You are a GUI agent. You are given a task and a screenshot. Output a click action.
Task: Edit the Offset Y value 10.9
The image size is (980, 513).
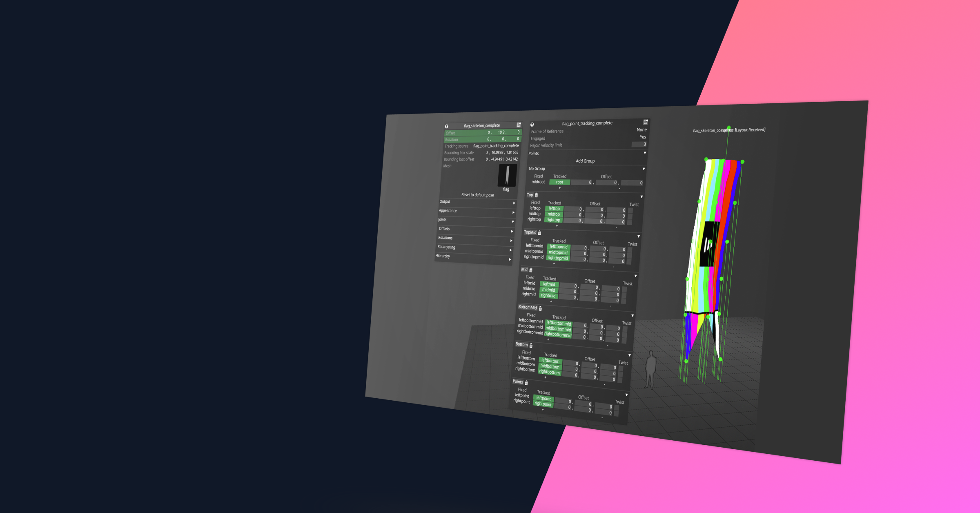(x=501, y=132)
